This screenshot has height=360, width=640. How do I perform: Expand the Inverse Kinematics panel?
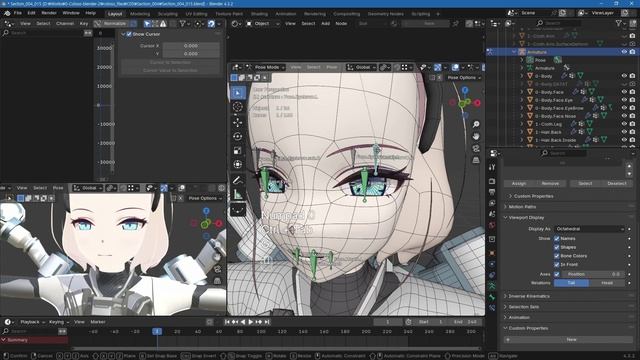pos(529,296)
